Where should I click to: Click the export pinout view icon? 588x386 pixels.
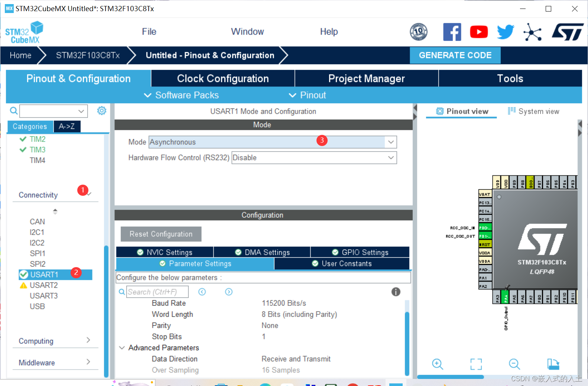(553, 364)
